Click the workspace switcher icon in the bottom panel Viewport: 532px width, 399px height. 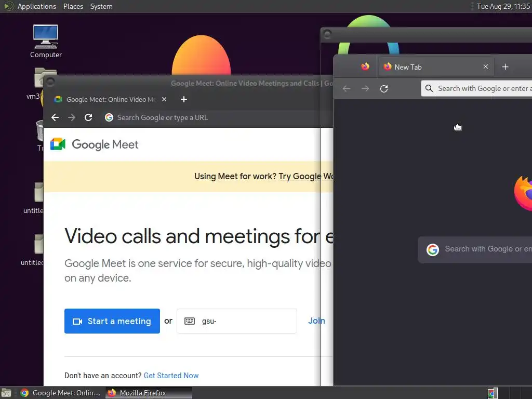(493, 393)
